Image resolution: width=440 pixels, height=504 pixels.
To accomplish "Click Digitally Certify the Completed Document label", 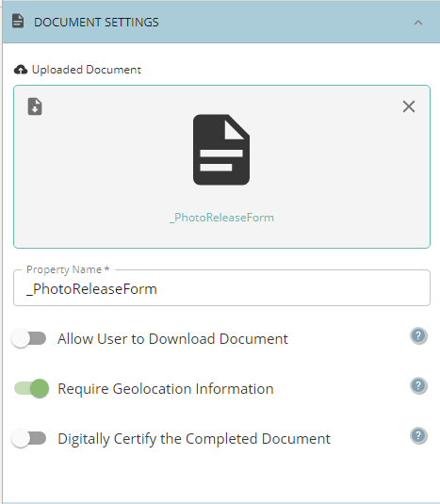I will tap(194, 439).
